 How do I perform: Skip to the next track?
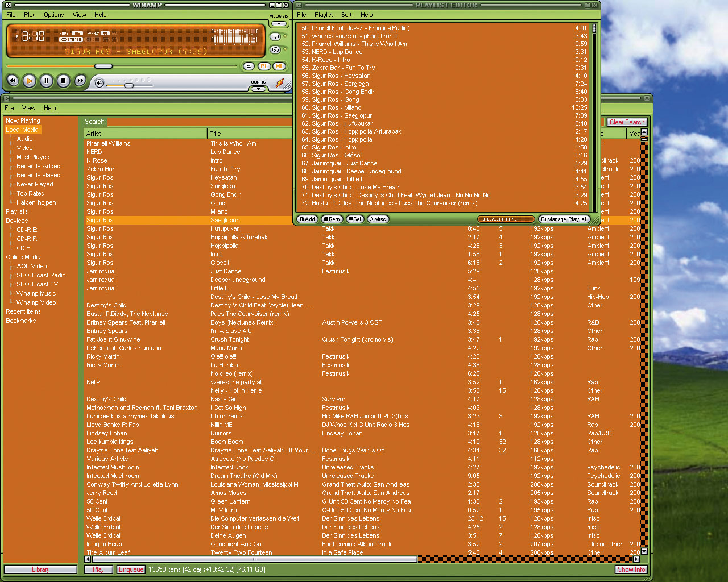pos(80,81)
